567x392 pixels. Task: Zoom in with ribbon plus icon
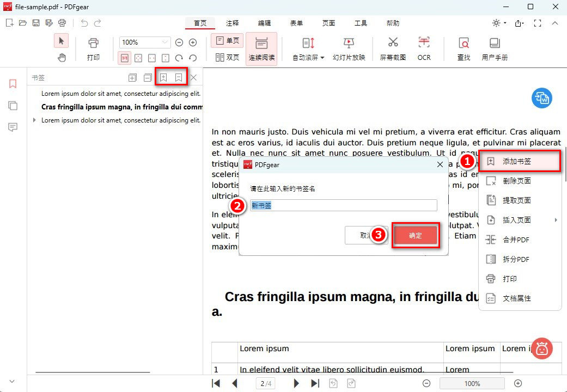pyautogui.click(x=193, y=42)
